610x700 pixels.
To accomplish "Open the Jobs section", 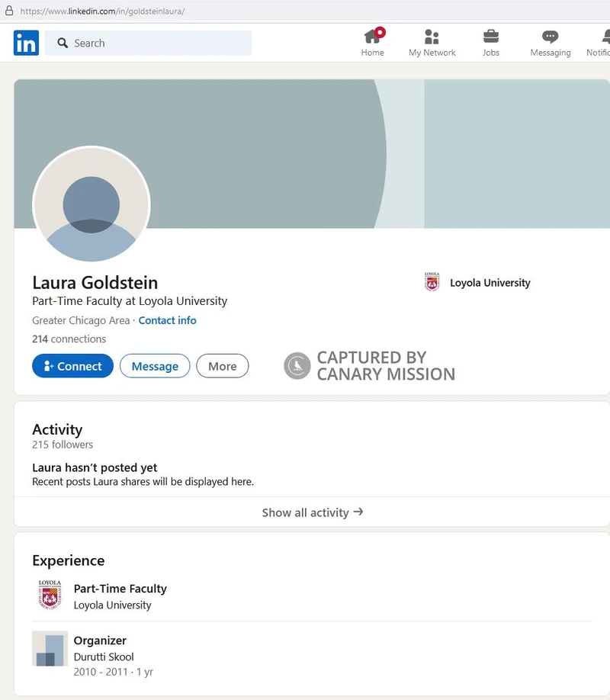I will pyautogui.click(x=491, y=43).
